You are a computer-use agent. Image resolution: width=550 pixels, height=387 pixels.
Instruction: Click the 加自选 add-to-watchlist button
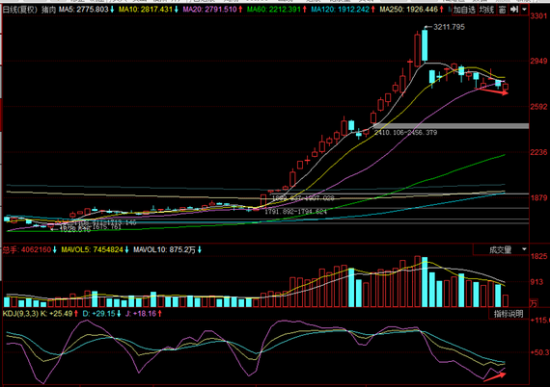464,9
